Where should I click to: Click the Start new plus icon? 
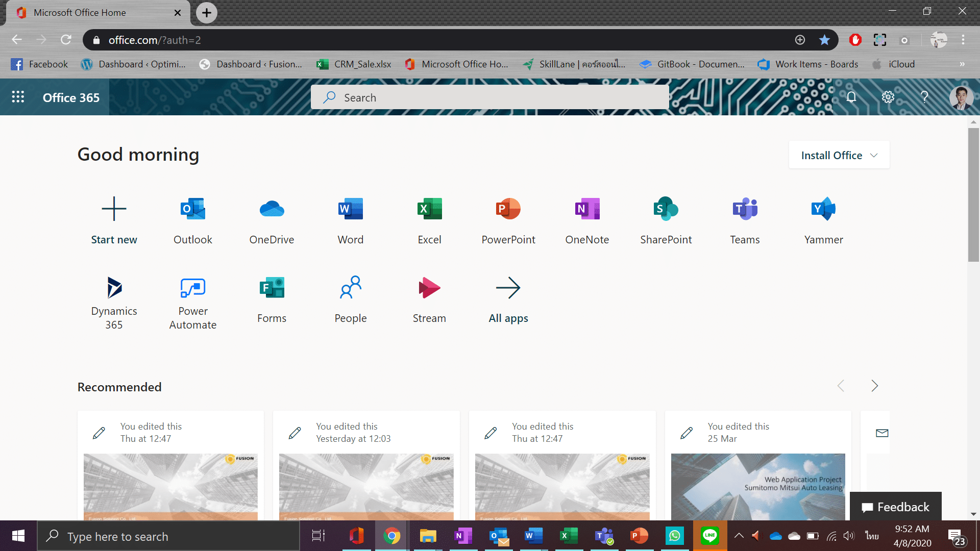click(x=114, y=209)
